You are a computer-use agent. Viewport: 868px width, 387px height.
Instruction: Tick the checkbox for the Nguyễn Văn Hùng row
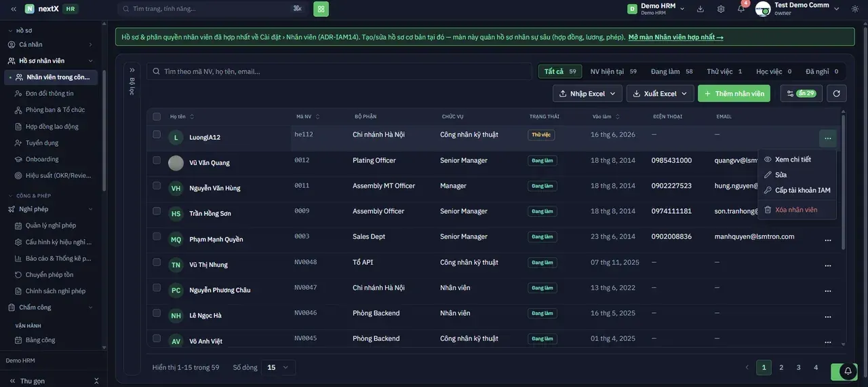(157, 185)
